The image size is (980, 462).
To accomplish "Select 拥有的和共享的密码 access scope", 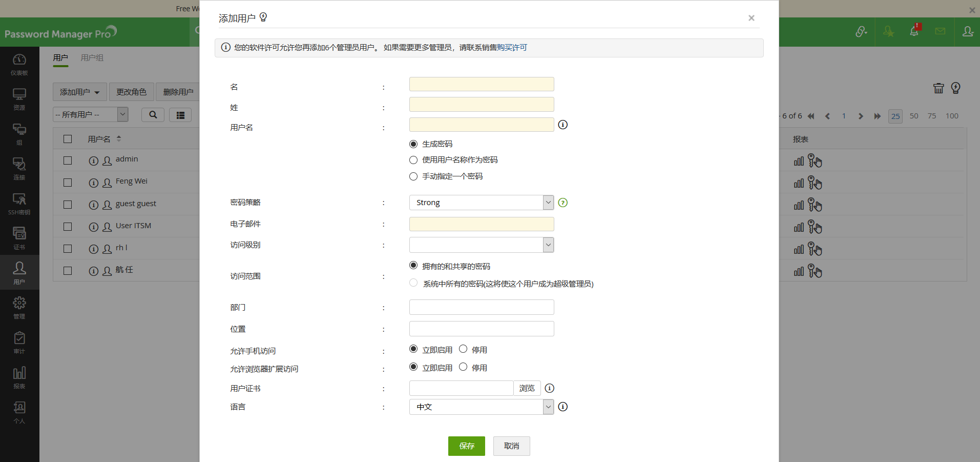I will 413,266.
